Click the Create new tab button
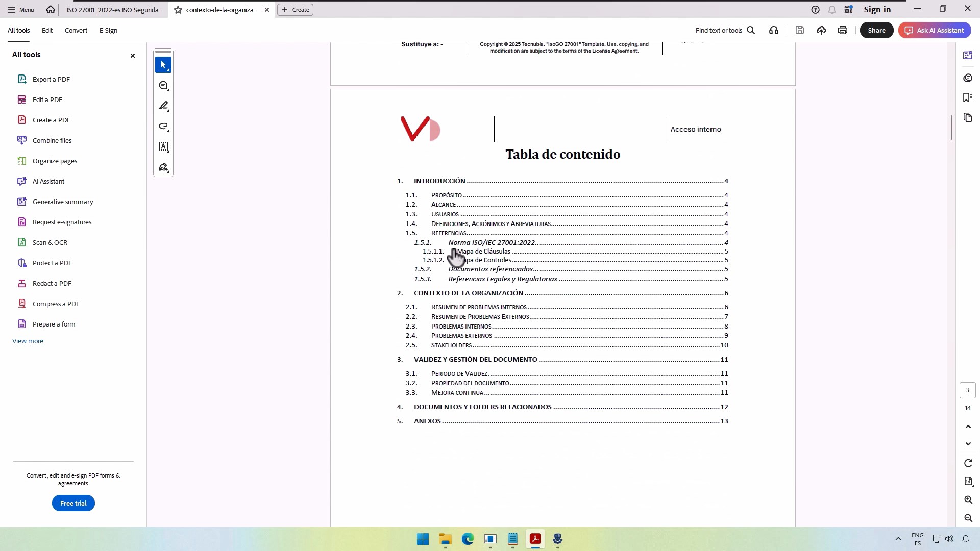Viewport: 980px width, 551px height. pos(296,10)
